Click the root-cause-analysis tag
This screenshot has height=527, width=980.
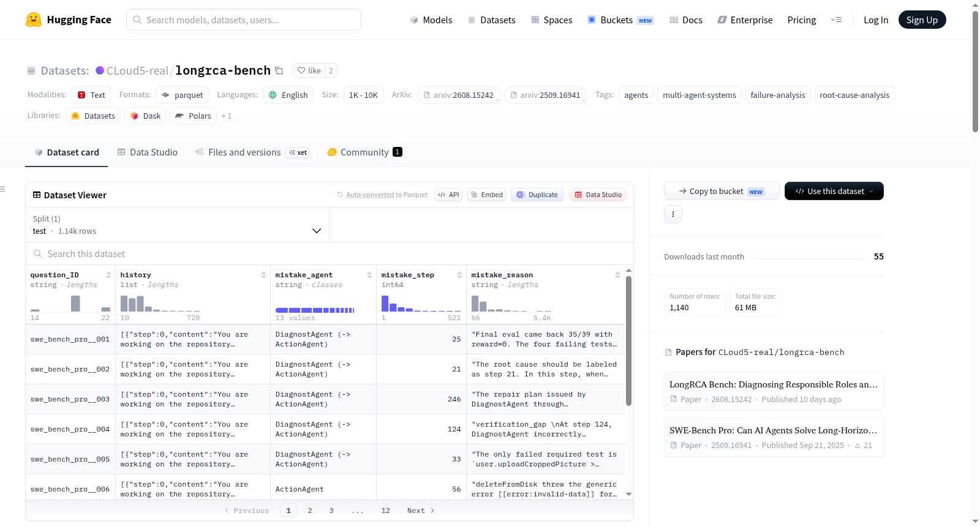854,95
